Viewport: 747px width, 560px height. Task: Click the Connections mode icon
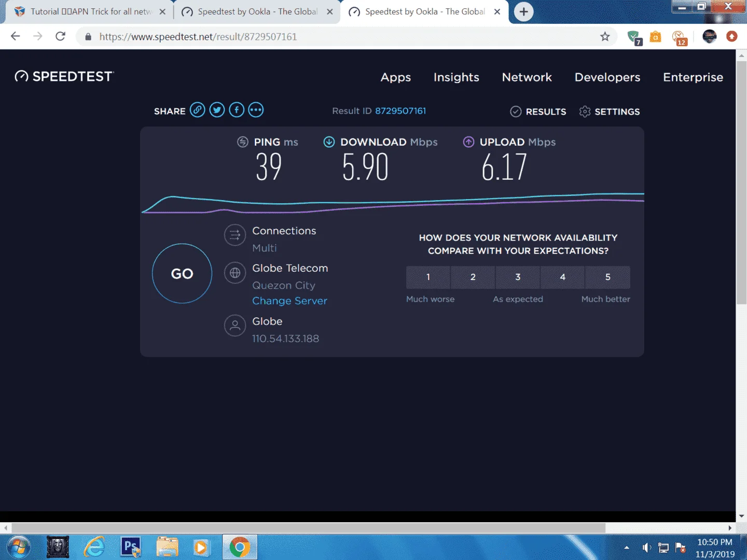point(235,235)
